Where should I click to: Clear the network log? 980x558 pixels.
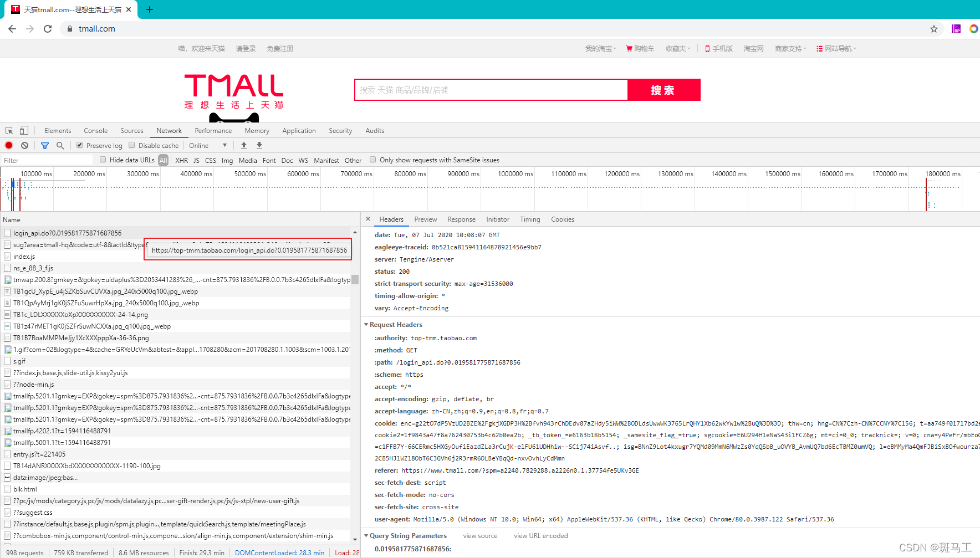coord(24,145)
